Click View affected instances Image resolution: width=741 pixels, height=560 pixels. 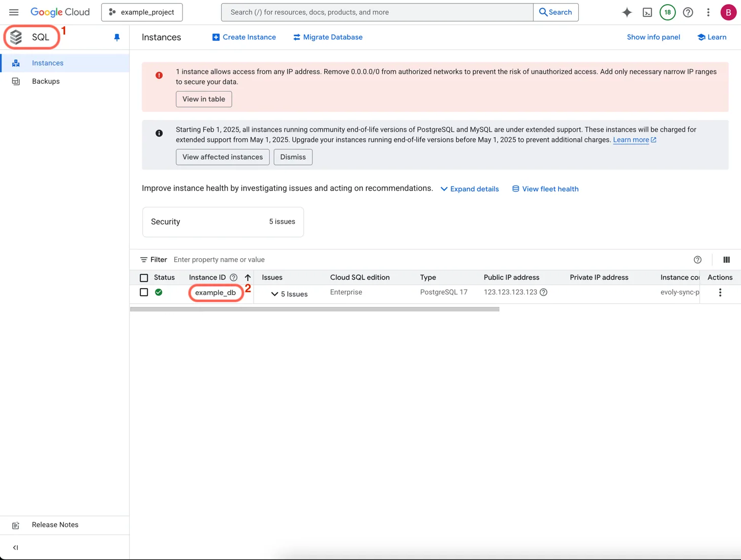pyautogui.click(x=223, y=157)
